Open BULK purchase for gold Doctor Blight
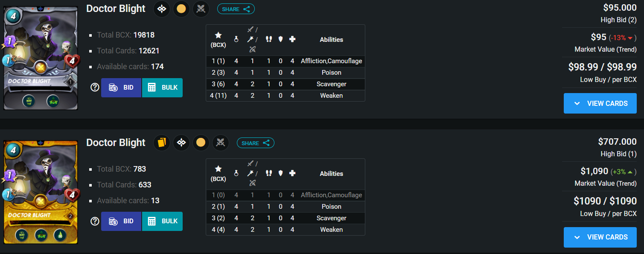This screenshot has width=644, height=254. click(x=162, y=221)
